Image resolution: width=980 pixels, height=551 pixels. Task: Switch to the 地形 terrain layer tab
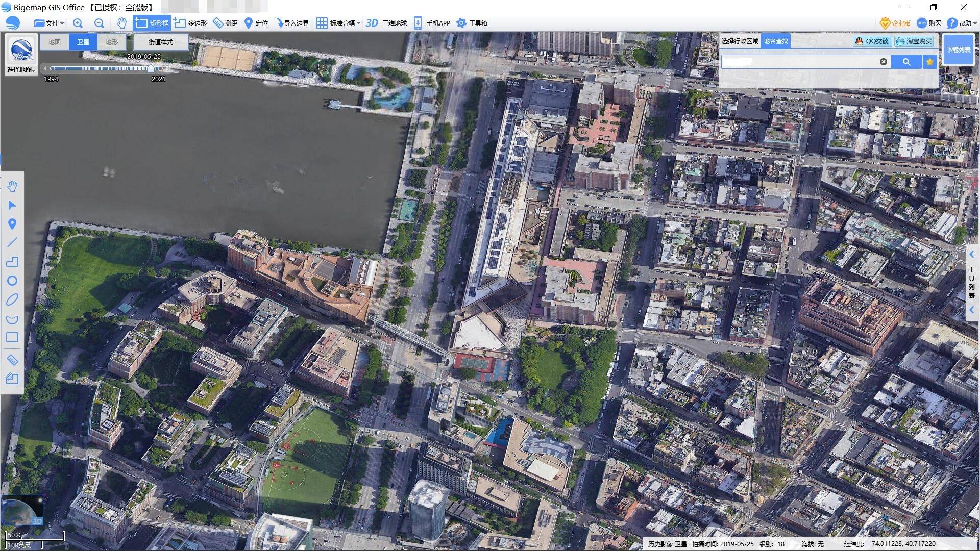112,42
